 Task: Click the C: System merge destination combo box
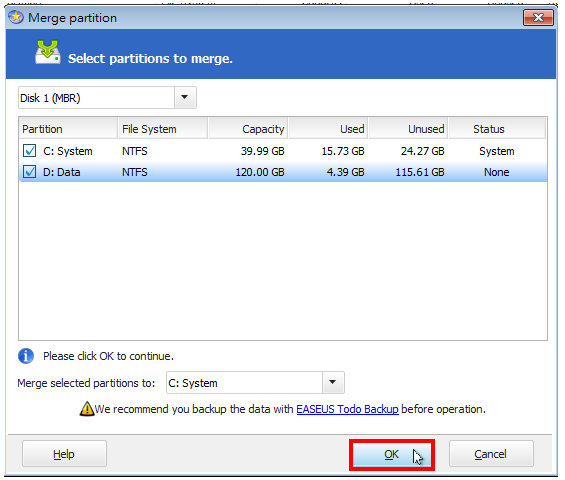coord(255,382)
